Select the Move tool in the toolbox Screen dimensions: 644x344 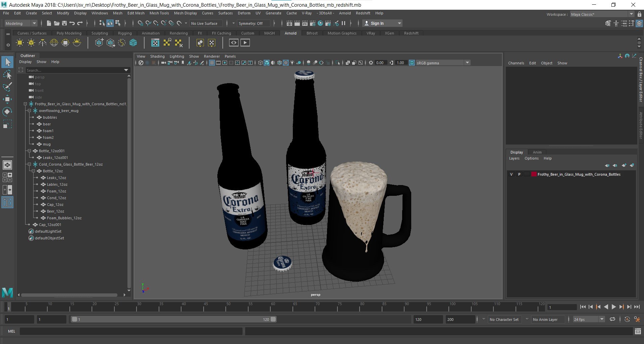[x=7, y=99]
